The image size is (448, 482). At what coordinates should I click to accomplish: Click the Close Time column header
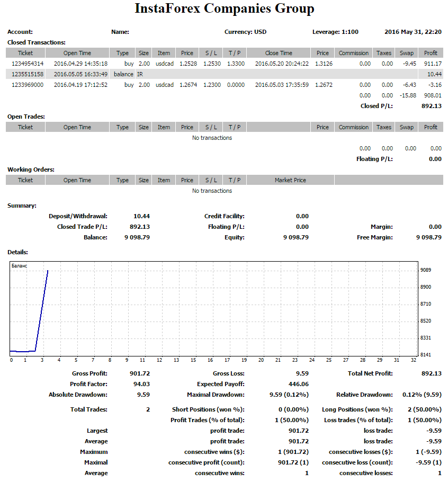(x=279, y=53)
